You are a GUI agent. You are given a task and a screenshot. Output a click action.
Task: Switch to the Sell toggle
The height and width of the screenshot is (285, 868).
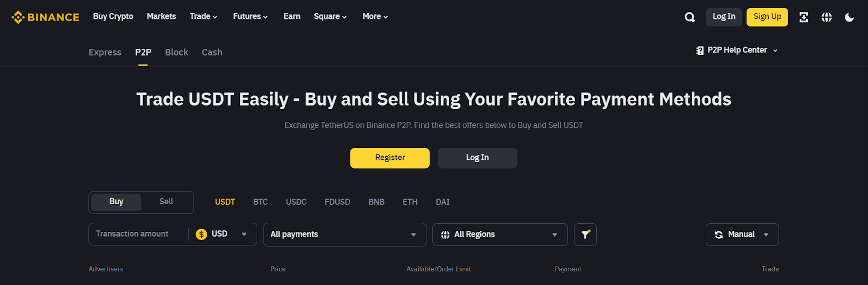pos(166,202)
